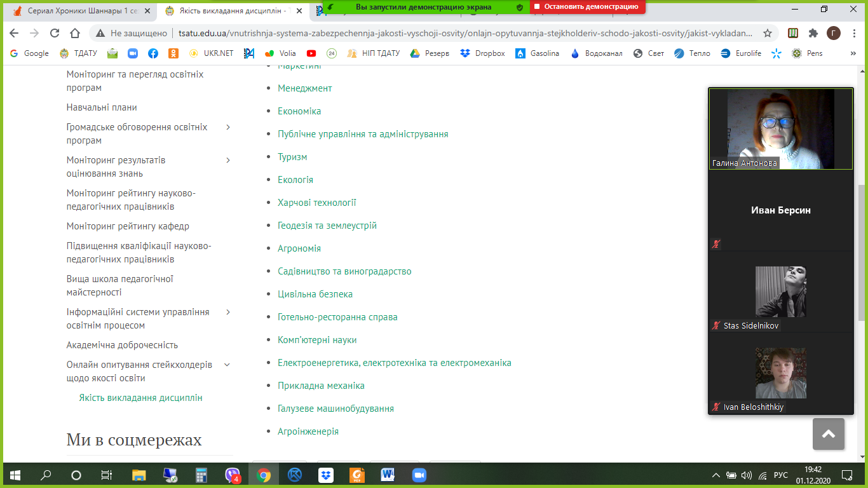Select Ivan Beloshithkiy's video thumbnail

coord(780,374)
